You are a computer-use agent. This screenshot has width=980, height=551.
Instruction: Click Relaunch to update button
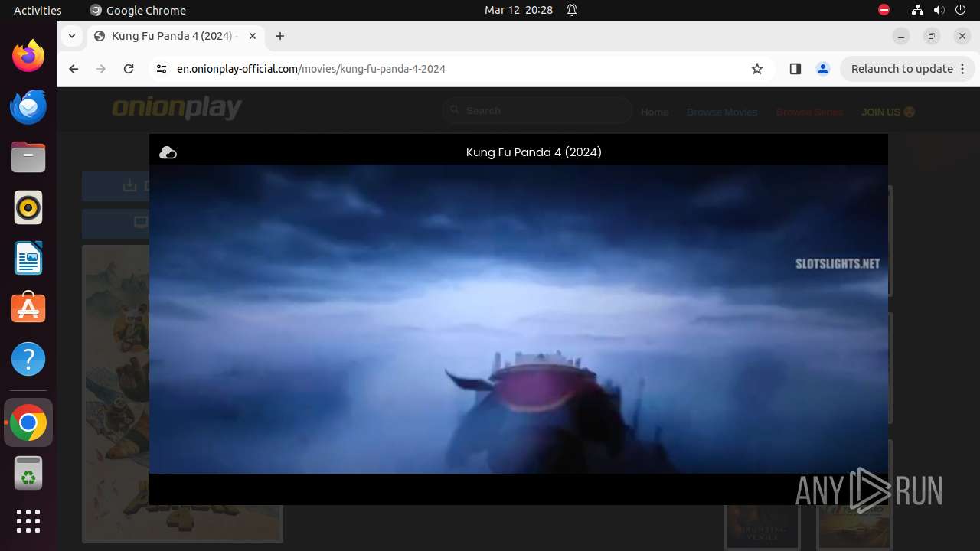point(907,69)
